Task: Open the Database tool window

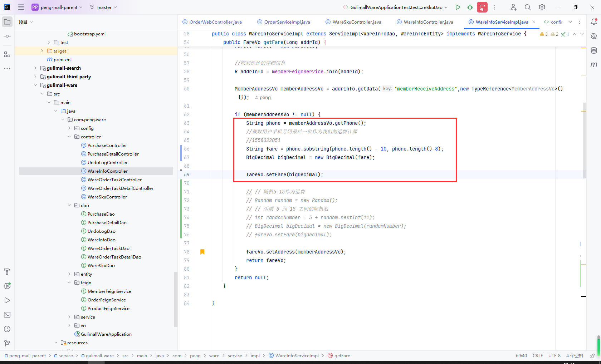Action: [594, 50]
